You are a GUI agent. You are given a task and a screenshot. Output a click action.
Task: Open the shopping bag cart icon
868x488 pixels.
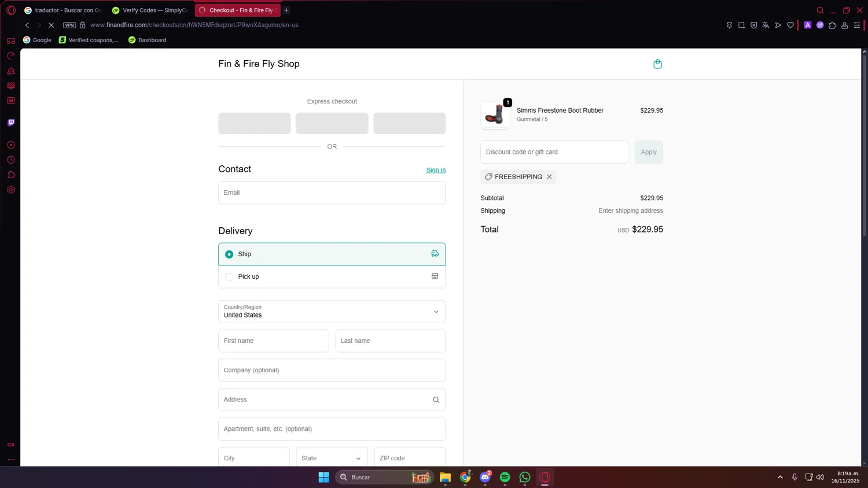coord(657,64)
